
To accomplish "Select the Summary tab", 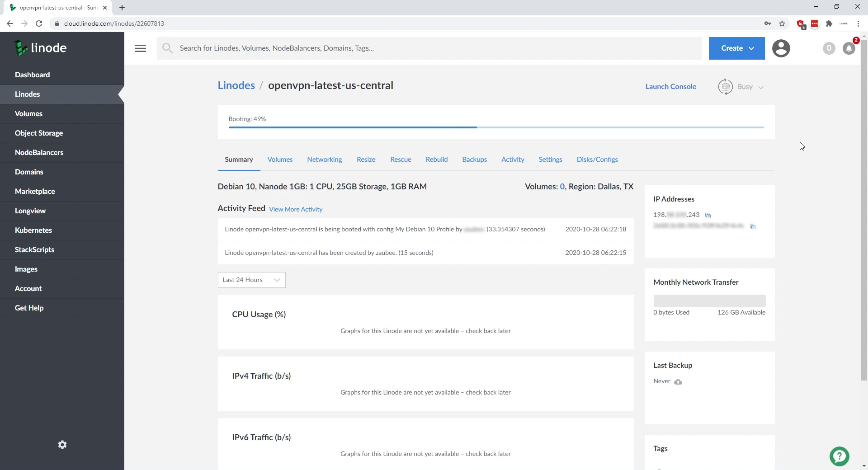I will click(x=239, y=160).
